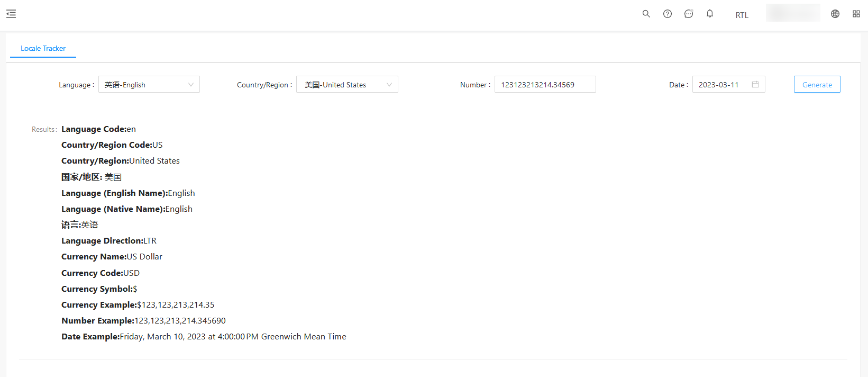Viewport: 868px width, 377px height.
Task: Click the Currency Example result line
Action: click(x=138, y=305)
